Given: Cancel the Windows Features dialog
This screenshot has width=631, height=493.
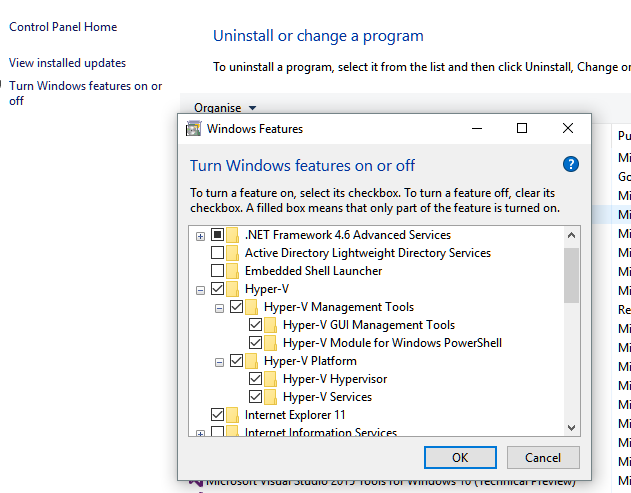Looking at the screenshot, I should coord(543,458).
